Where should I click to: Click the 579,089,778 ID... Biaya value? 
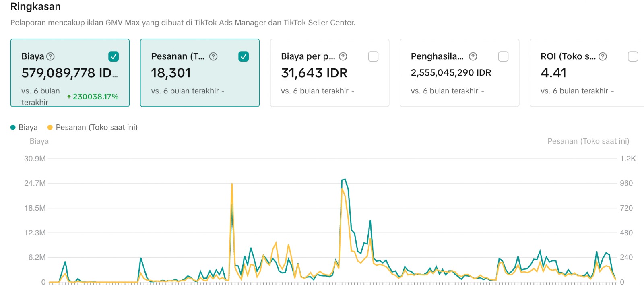[x=70, y=73]
